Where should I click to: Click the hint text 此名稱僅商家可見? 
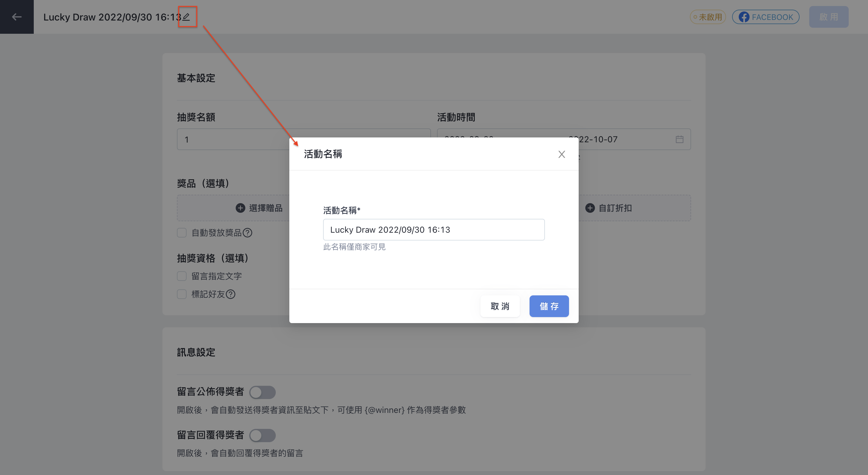(x=354, y=247)
